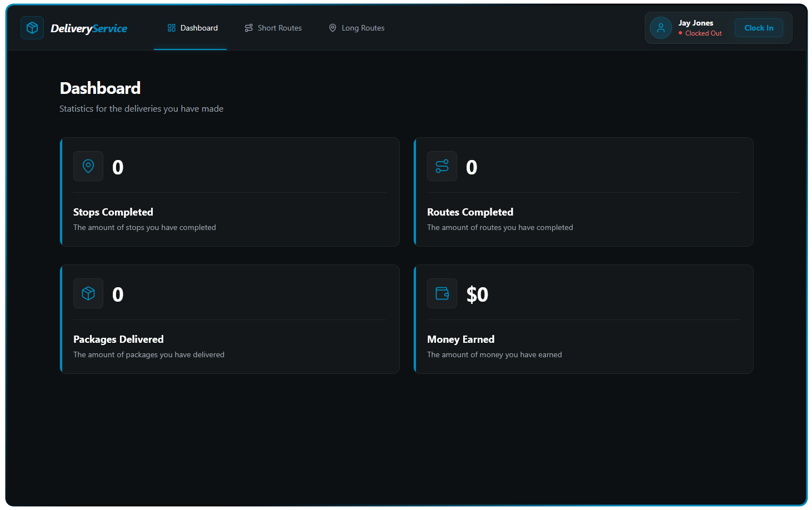Go to the Long Routes tab
812x510 pixels.
[x=357, y=28]
